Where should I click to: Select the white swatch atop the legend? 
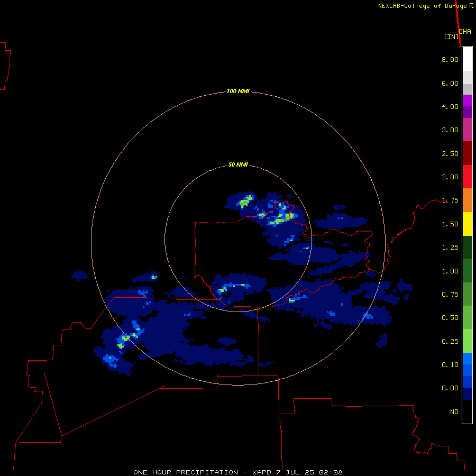pos(467,59)
